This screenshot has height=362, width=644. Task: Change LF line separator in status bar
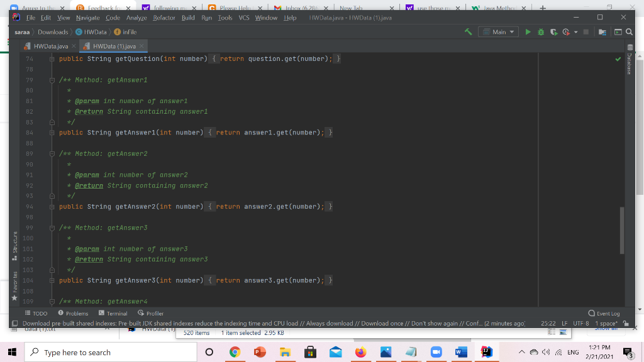tap(564, 324)
